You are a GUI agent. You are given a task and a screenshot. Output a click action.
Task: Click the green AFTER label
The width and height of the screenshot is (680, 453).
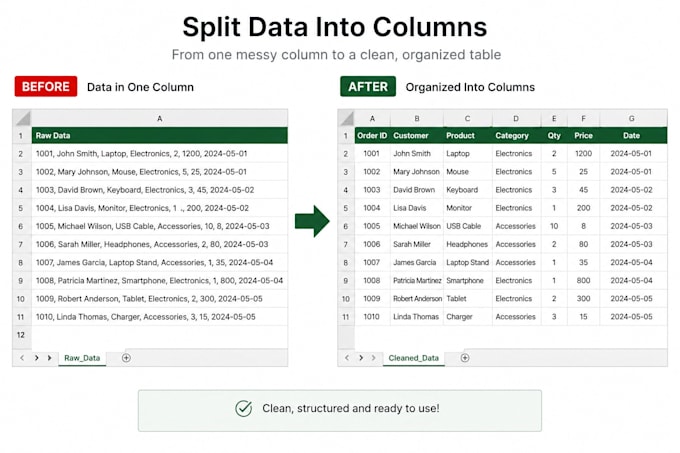(x=368, y=87)
